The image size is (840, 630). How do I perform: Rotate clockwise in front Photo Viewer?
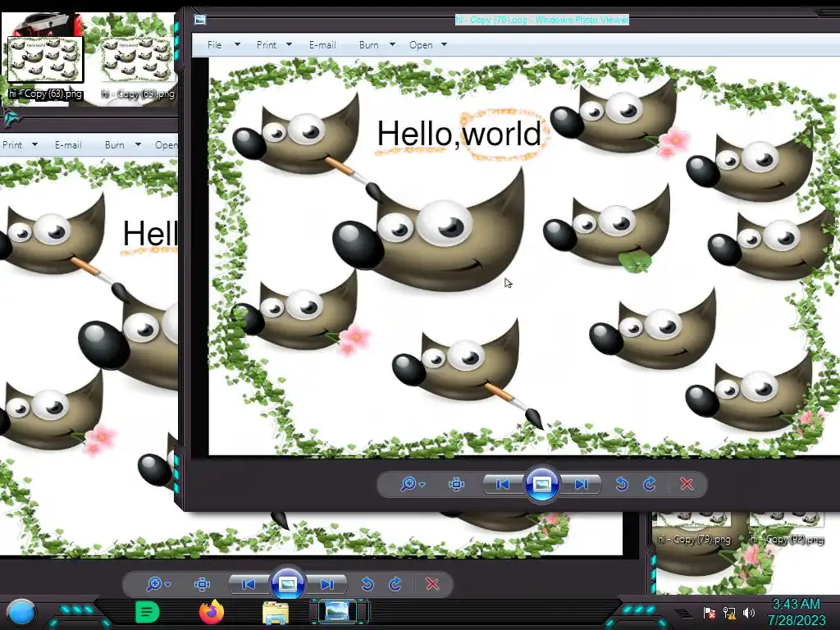[650, 484]
